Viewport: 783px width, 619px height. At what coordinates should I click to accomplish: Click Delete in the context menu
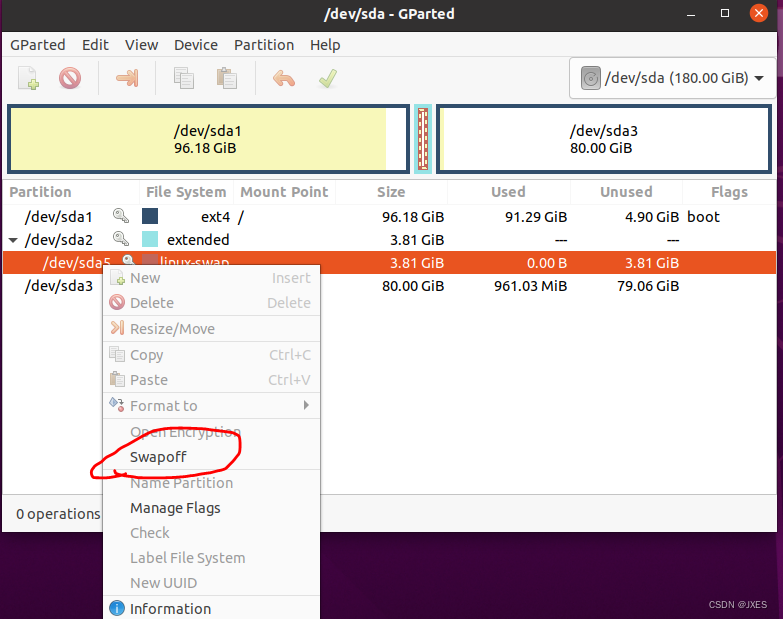[x=211, y=303]
